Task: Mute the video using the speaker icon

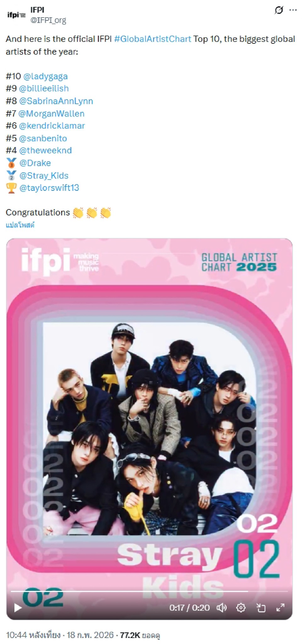Action: pos(222,608)
